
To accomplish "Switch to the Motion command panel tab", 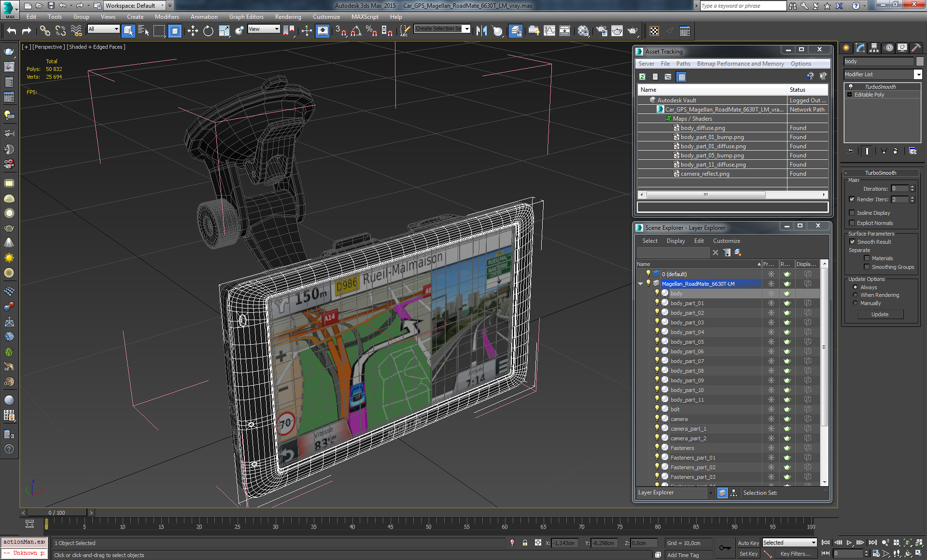I will click(888, 48).
